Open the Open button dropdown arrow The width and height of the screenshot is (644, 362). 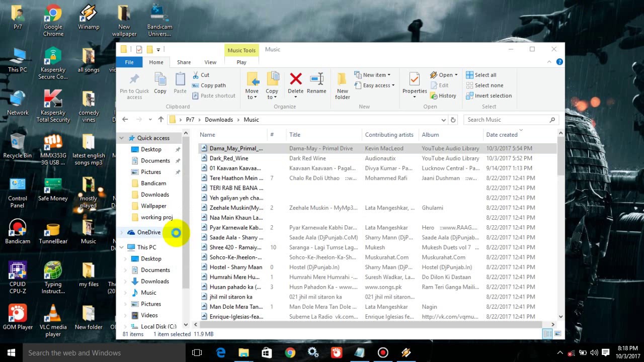click(x=456, y=75)
